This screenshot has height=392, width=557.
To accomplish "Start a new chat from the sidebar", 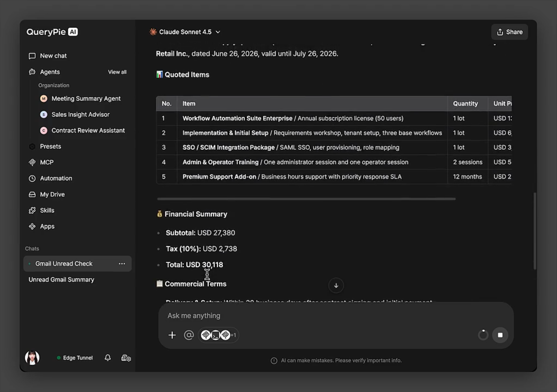I will pyautogui.click(x=48, y=56).
